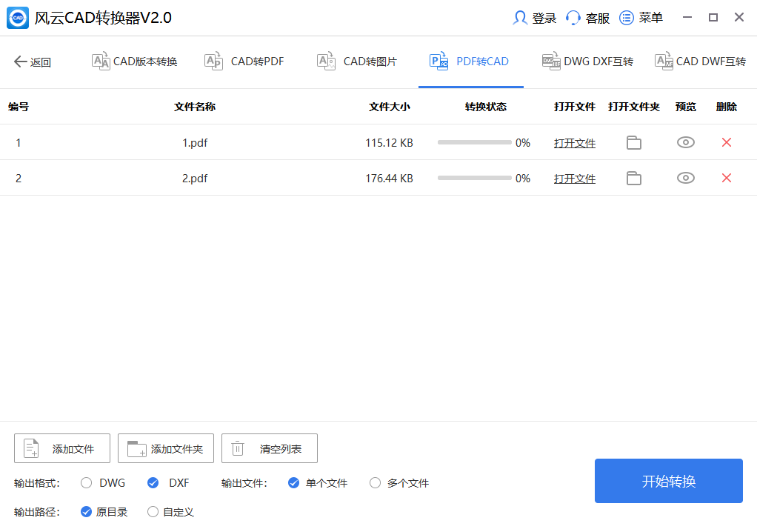The width and height of the screenshot is (757, 532).
Task: Select the multiple files output option
Action: click(x=375, y=483)
